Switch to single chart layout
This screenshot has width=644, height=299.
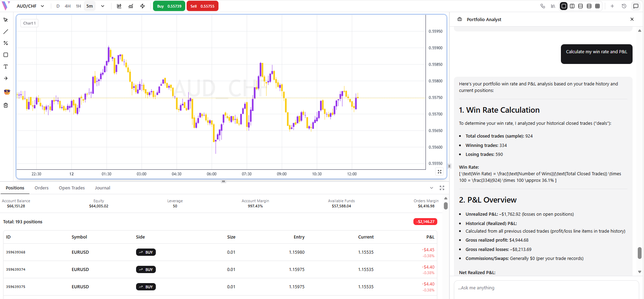(x=564, y=6)
